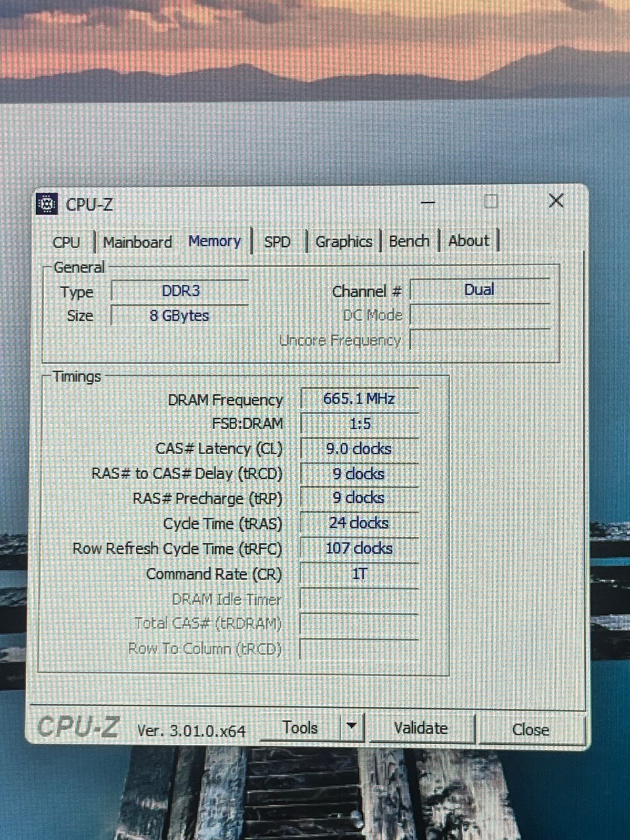Click the 665.1 MHz DRAM Frequency value
Screen dimensions: 630x840
coord(360,398)
